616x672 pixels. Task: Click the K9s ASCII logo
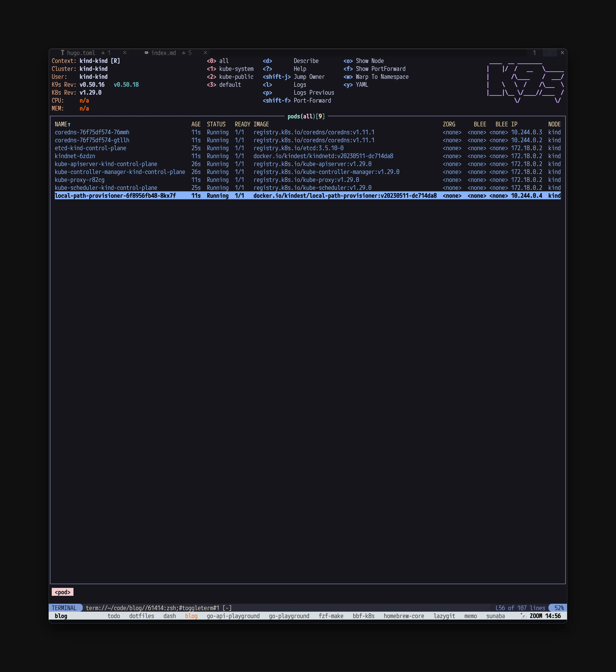(x=526, y=81)
